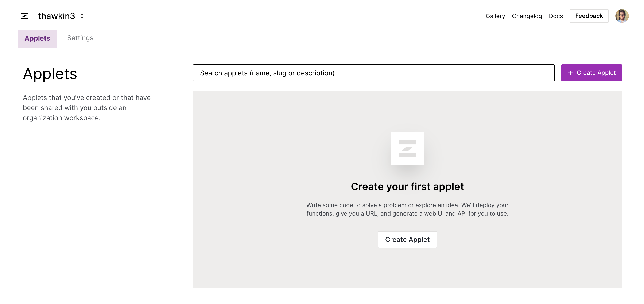Click the Zipper placeholder logo tile
The height and width of the screenshot is (304, 644).
tap(407, 148)
